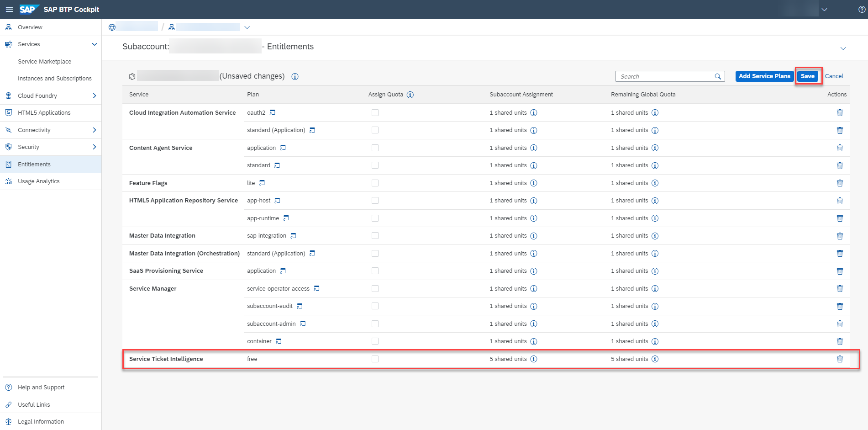Click the Remaining Global Quota column header
This screenshot has height=430, width=868.
click(643, 95)
